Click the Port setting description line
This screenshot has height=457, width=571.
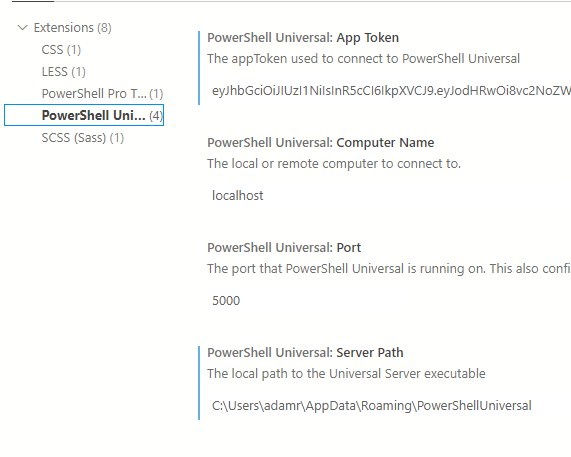[389, 269]
